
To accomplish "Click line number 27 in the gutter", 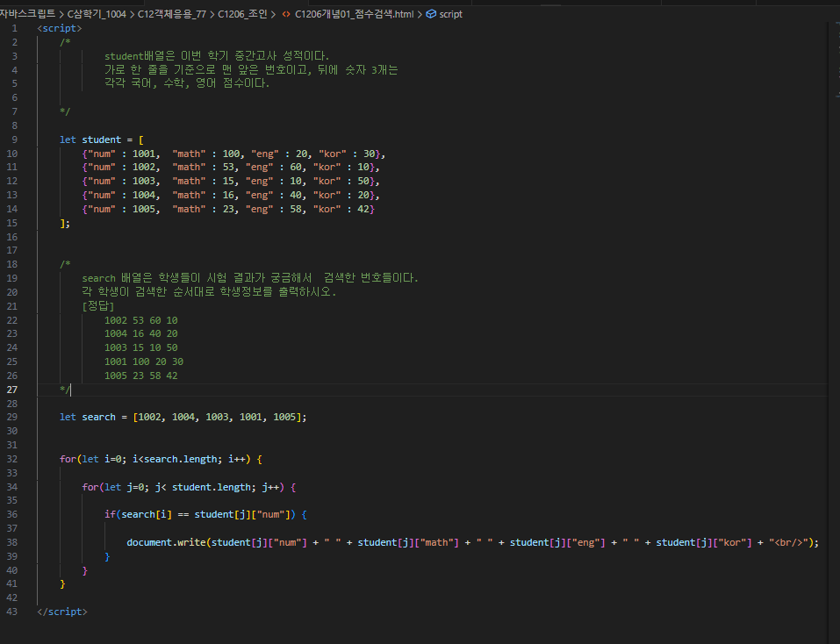I will 11,390.
